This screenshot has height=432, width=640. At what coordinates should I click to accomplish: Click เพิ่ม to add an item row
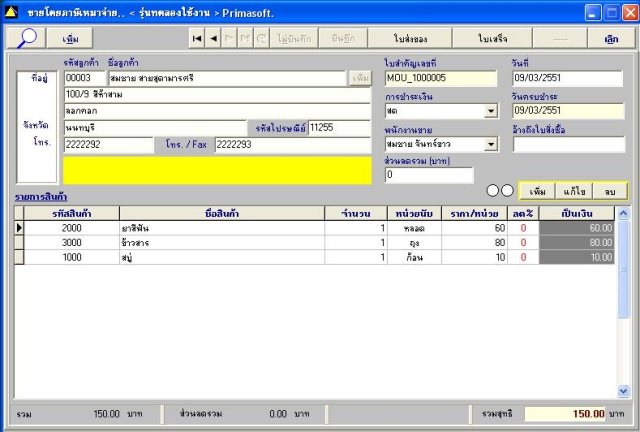pos(538,190)
